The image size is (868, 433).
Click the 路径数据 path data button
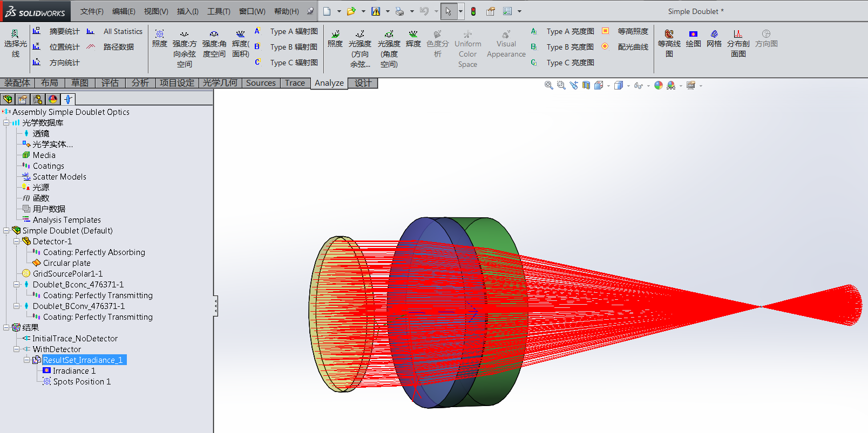(118, 47)
